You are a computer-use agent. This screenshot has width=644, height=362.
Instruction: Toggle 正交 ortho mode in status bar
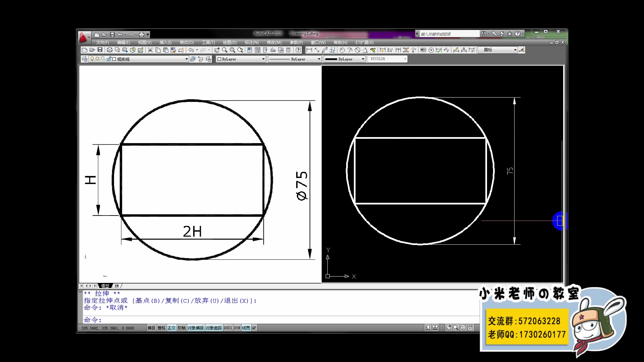[x=171, y=328]
